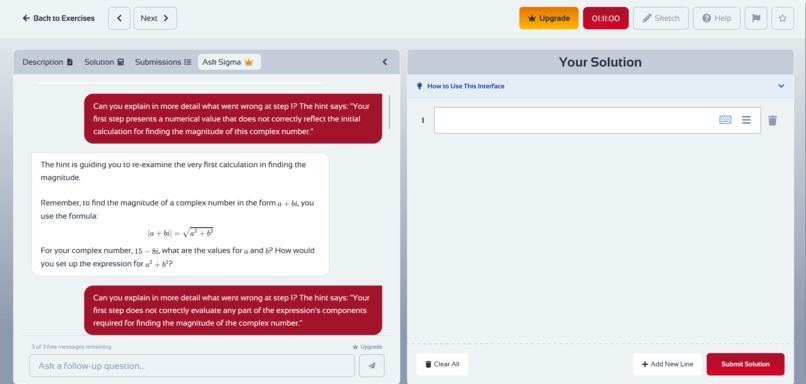
Task: Open the Help button
Action: [717, 18]
